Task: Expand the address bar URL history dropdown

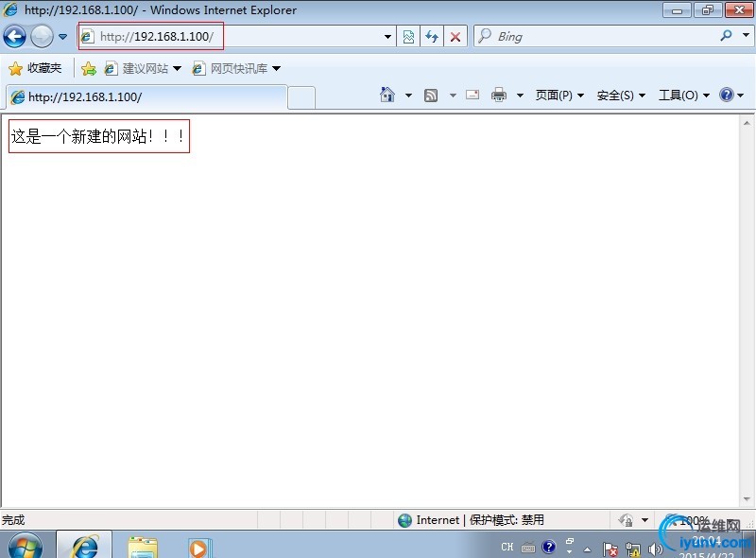Action: [387, 37]
